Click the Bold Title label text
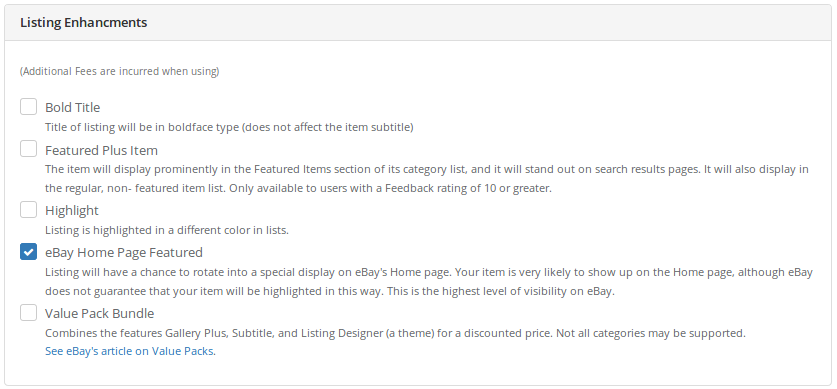The width and height of the screenshot is (837, 389). click(x=73, y=107)
